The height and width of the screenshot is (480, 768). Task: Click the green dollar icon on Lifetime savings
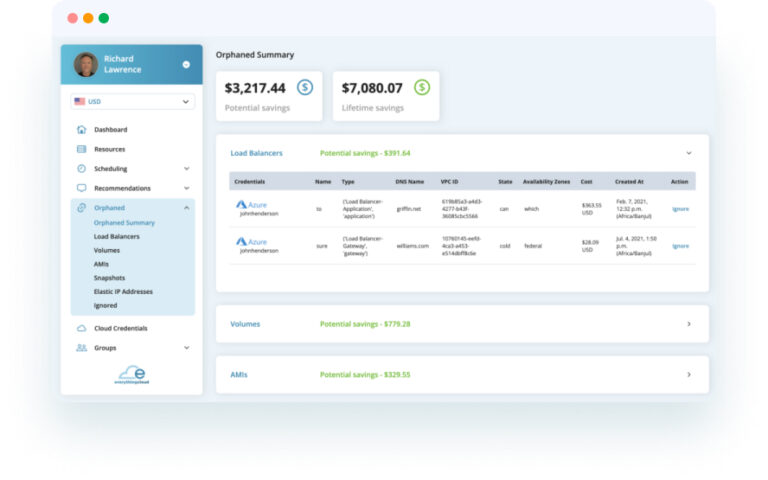pyautogui.click(x=422, y=88)
